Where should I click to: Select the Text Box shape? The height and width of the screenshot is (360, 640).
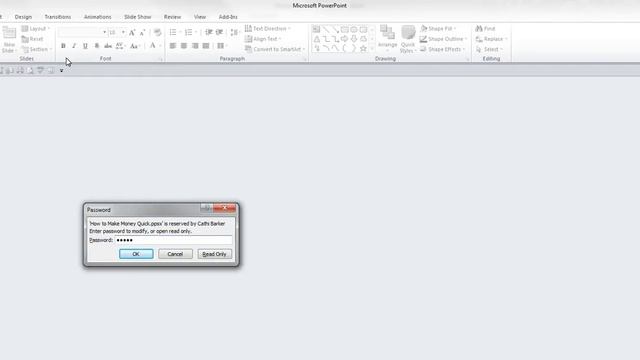(x=316, y=29)
